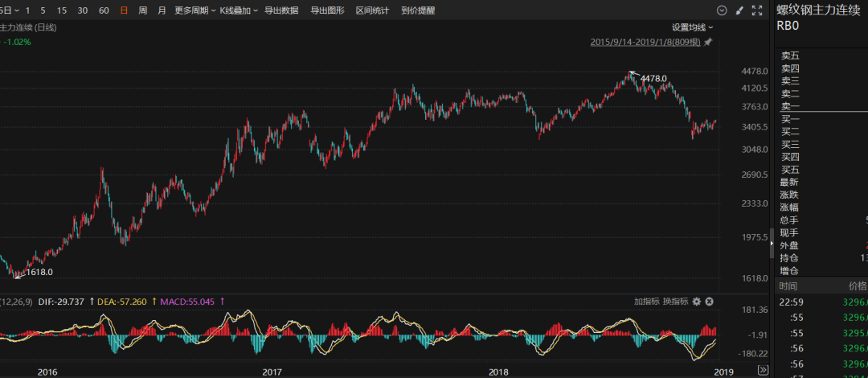
Task: Select the 22:59 trade row
Action: coord(820,302)
